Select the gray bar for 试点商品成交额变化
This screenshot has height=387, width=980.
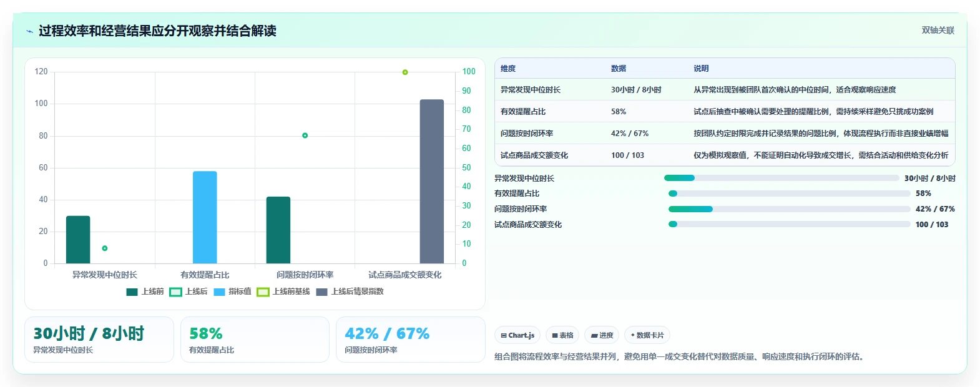tap(432, 181)
